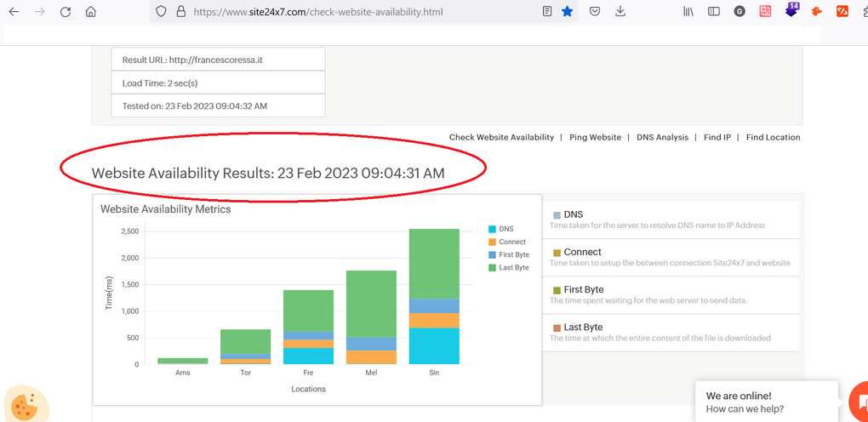This screenshot has height=422, width=868.
Task: Open the Find IP tool
Action: coord(717,137)
